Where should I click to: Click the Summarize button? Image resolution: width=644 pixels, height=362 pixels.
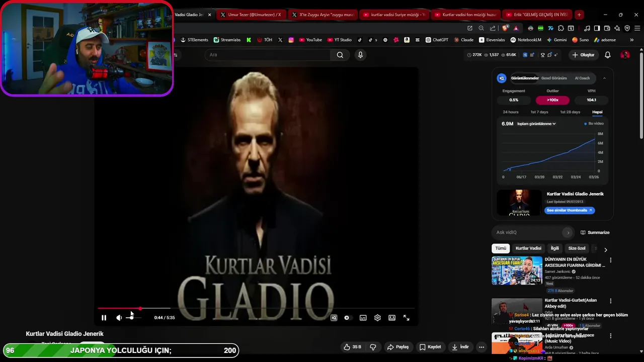595,232
